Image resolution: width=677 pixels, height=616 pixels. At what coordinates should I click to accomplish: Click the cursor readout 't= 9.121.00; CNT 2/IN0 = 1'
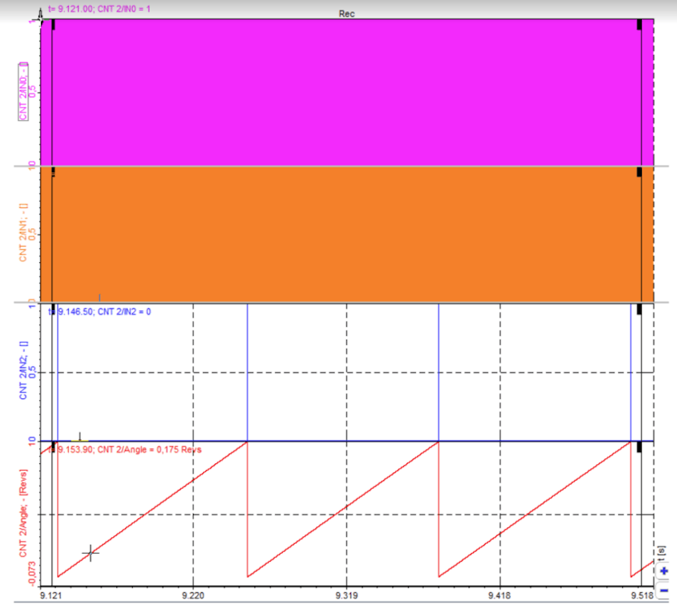(99, 9)
